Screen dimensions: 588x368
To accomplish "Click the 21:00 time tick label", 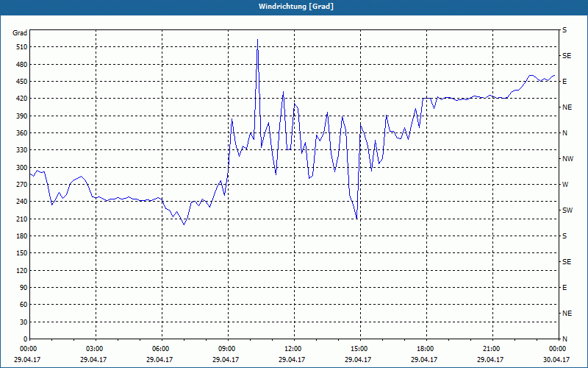I will click(x=491, y=349).
